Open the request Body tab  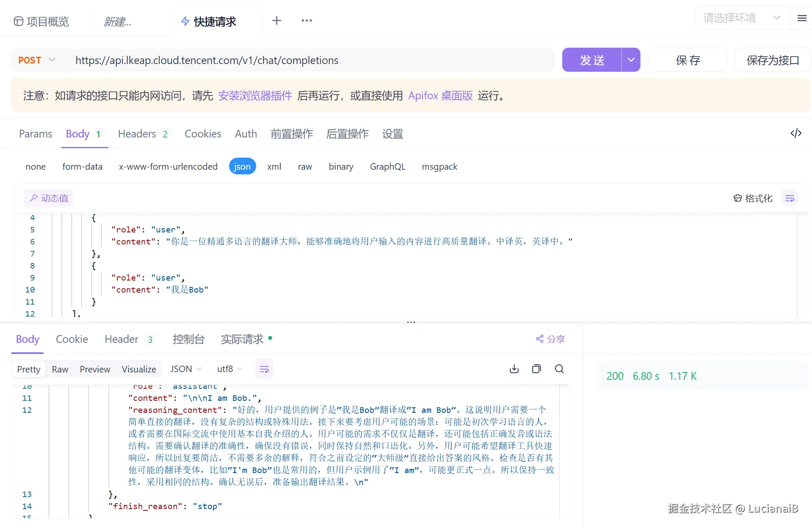tap(84, 134)
